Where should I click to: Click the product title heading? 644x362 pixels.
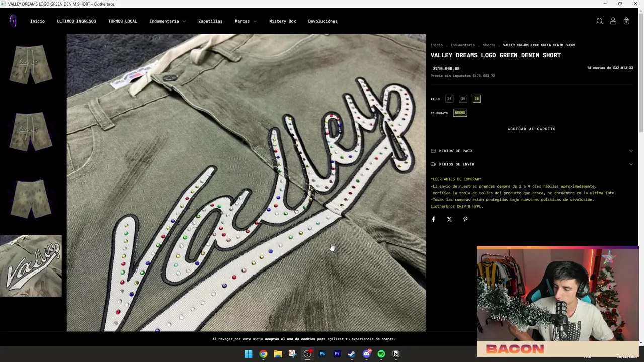pyautogui.click(x=496, y=55)
